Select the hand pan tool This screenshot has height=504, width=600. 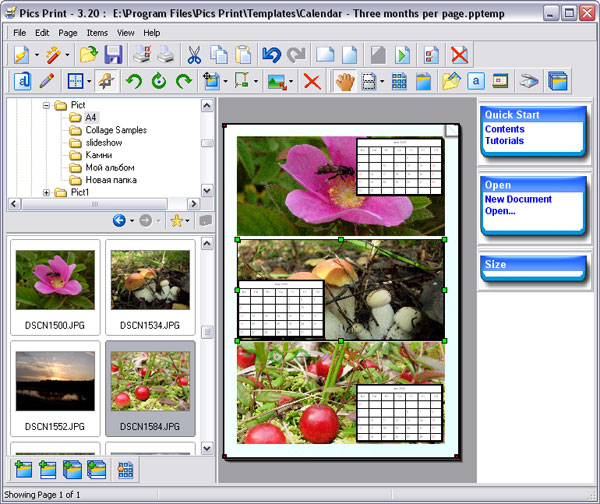(344, 81)
